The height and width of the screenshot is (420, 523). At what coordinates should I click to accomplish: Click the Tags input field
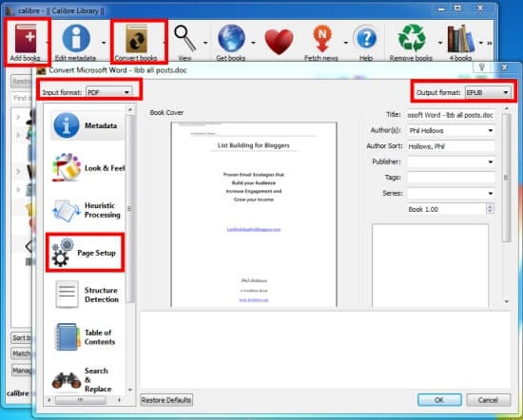point(451,178)
